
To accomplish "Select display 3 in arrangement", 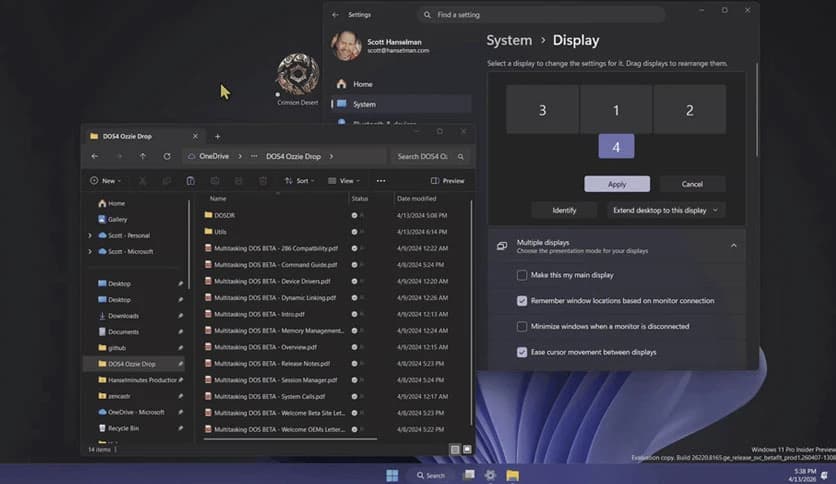I will [542, 109].
